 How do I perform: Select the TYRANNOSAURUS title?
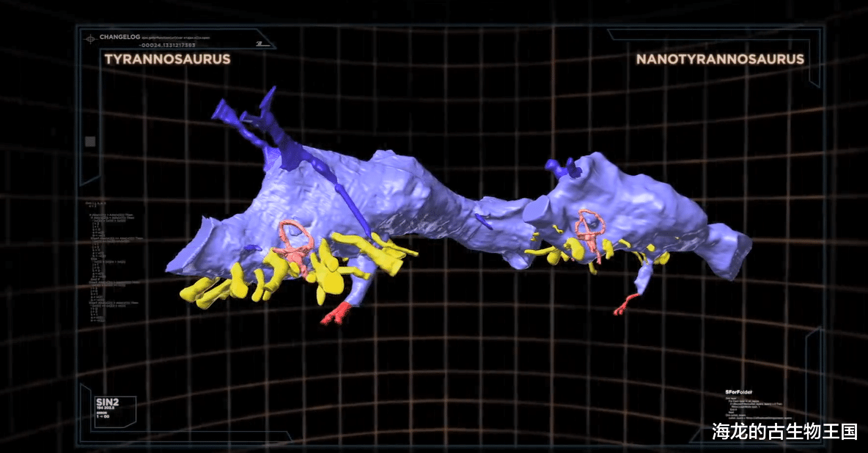pyautogui.click(x=167, y=60)
